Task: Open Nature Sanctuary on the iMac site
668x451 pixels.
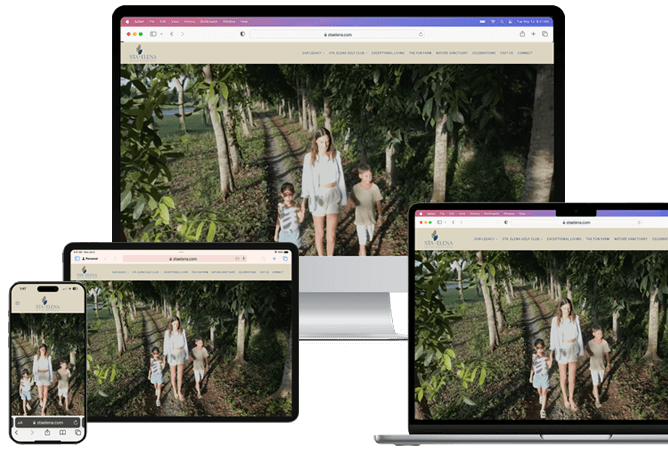Action: [452, 53]
